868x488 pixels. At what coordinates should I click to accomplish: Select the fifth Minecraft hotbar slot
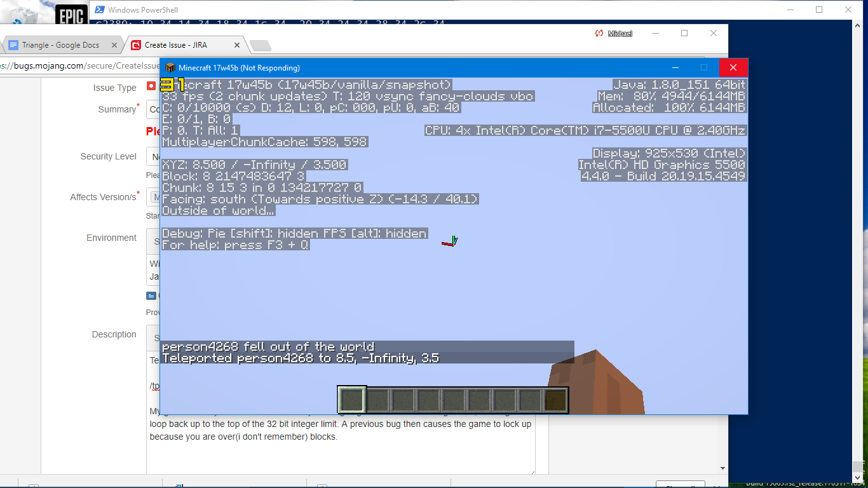point(454,400)
